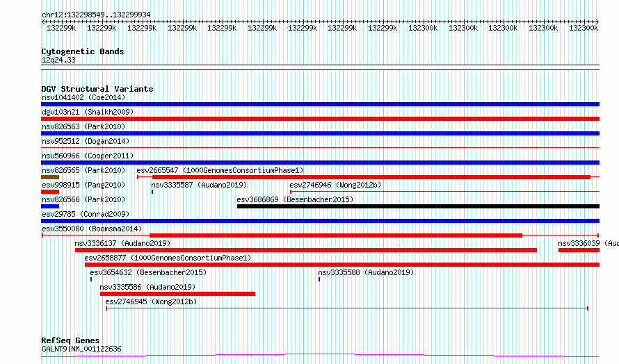Click the esv3686869 (Besenbacher2015) label
Screen dimensions: 619x364
[295, 199]
